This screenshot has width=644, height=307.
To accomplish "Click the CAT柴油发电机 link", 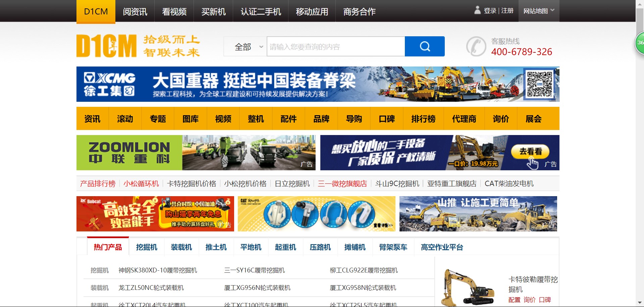I will point(509,184).
